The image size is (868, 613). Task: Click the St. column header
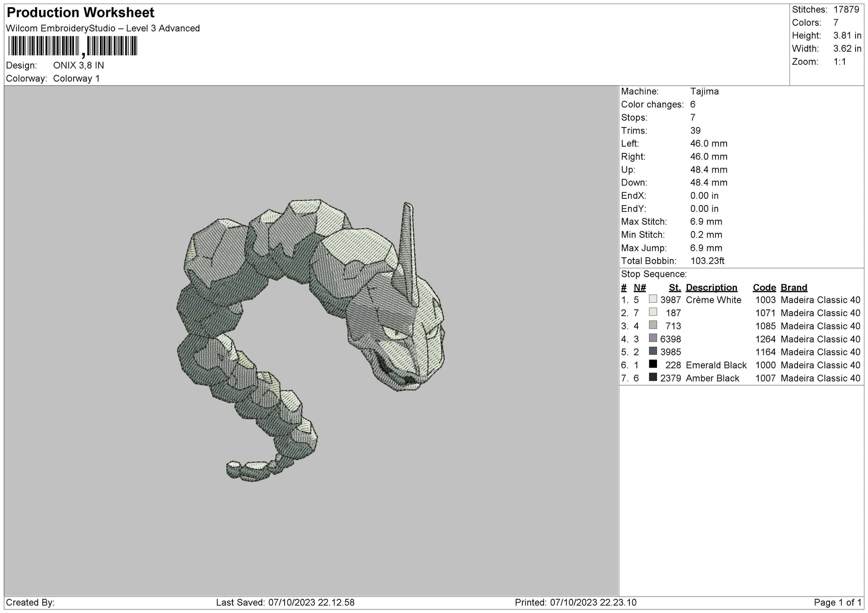pos(674,287)
